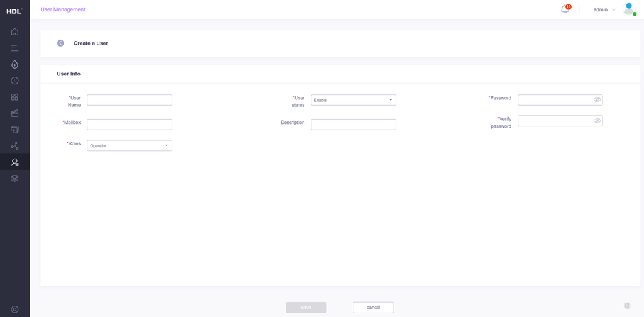This screenshot has width=644, height=317.
Task: Focus the User Name input field
Action: (130, 100)
